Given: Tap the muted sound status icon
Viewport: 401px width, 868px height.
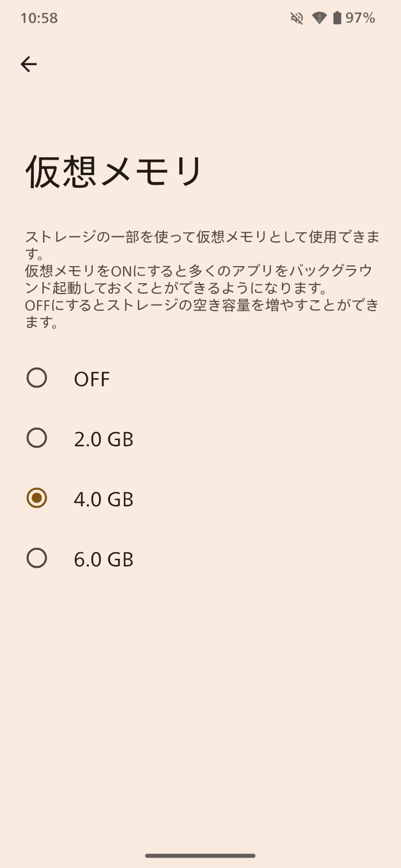Looking at the screenshot, I should pos(297,18).
